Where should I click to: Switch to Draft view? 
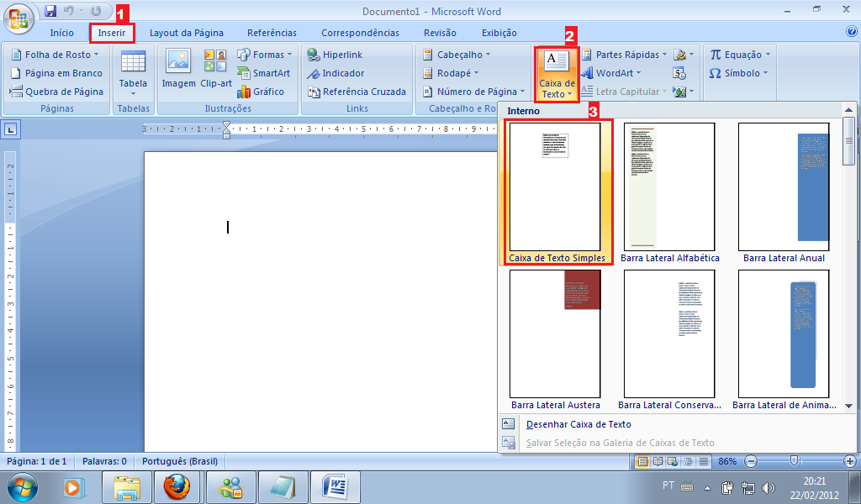(704, 461)
